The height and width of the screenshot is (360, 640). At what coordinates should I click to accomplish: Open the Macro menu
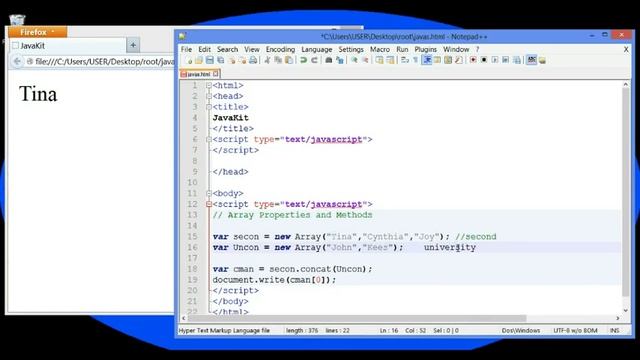tap(380, 49)
